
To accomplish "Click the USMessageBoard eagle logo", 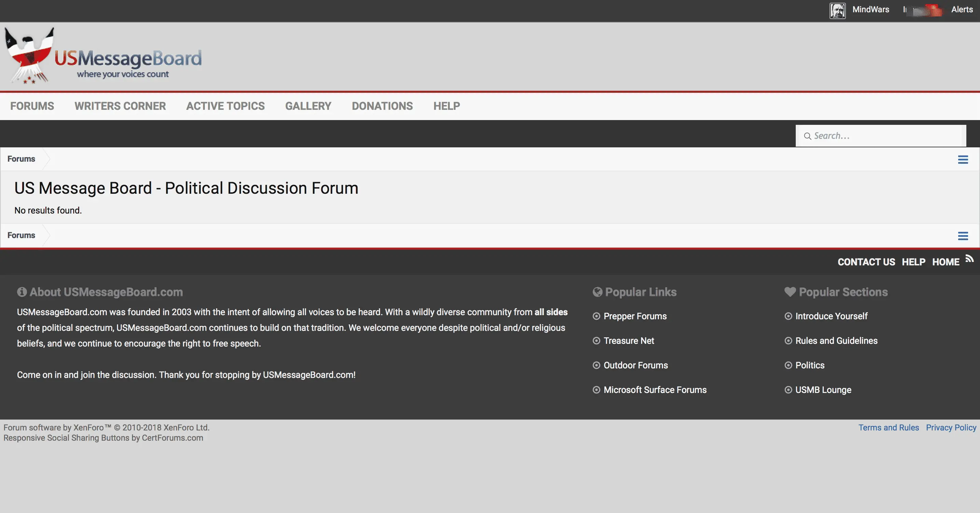I will pos(30,55).
